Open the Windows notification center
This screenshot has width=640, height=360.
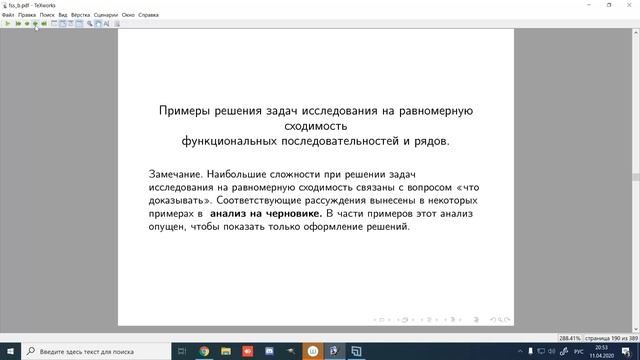[x=626, y=351]
